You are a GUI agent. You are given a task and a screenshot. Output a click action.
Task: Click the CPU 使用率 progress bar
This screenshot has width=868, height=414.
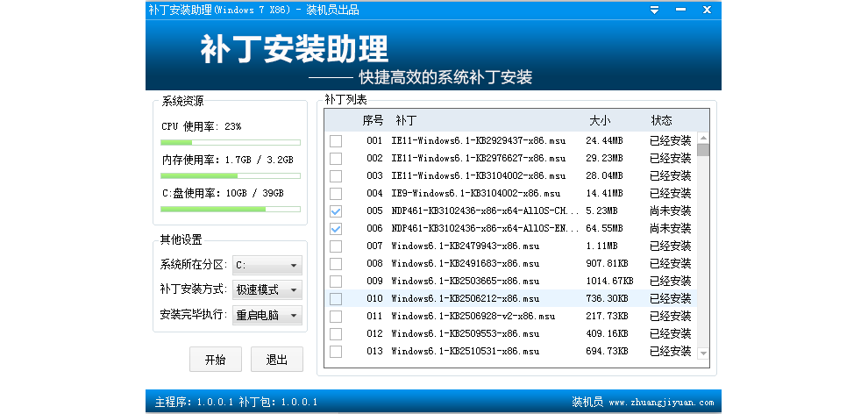tap(230, 142)
